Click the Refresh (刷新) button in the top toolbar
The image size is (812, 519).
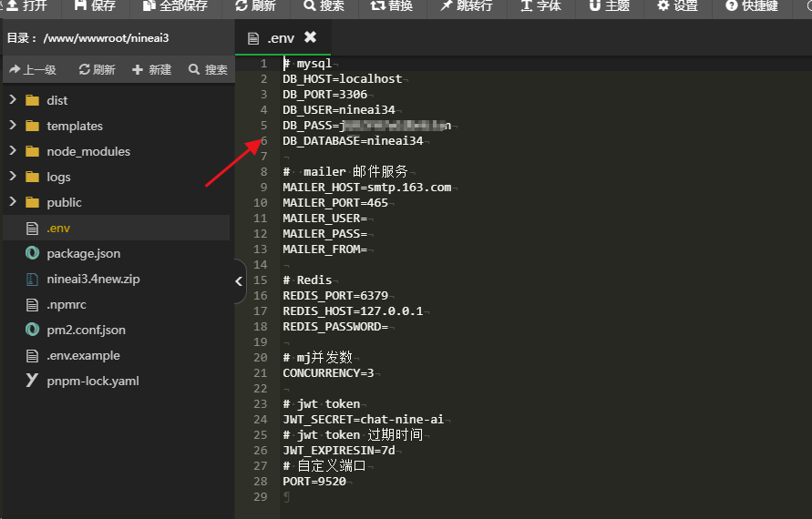tap(255, 5)
